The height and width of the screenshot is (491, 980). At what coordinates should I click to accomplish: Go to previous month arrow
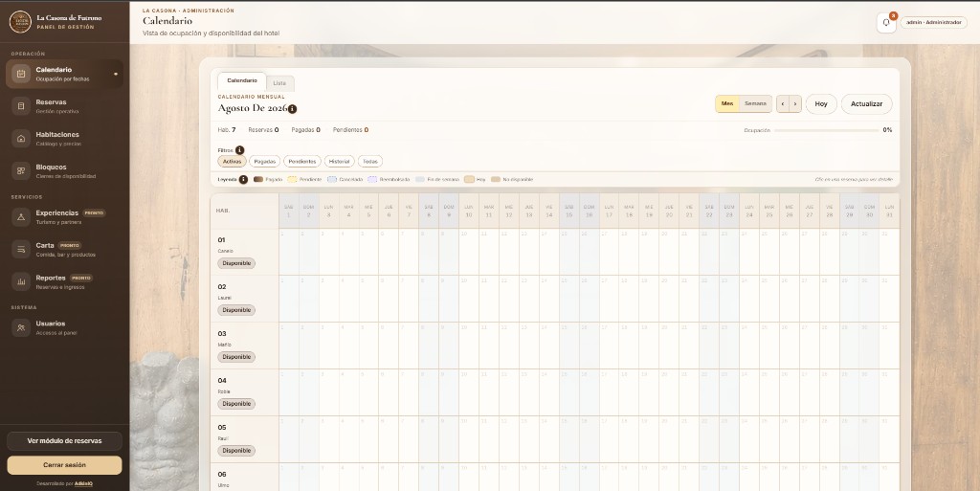783,103
